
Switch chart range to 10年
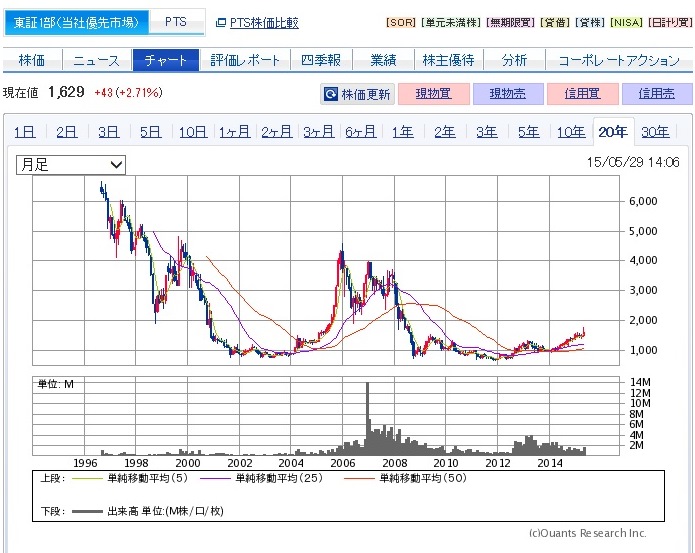tap(570, 132)
